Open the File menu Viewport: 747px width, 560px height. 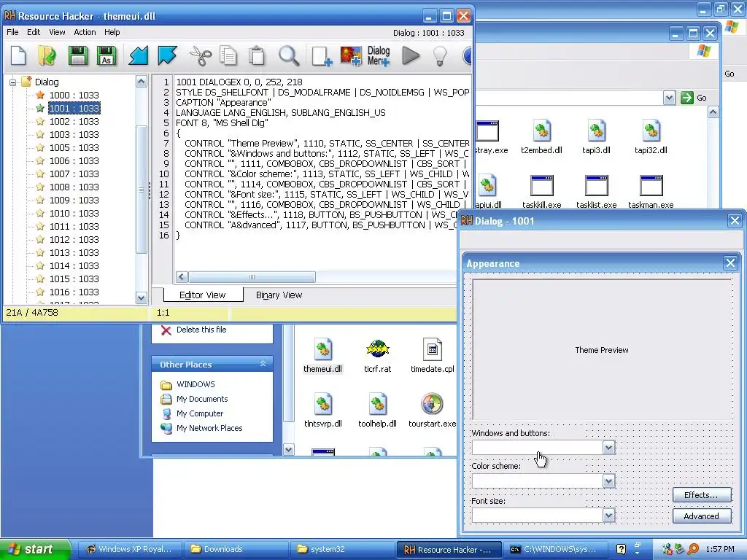(x=12, y=32)
